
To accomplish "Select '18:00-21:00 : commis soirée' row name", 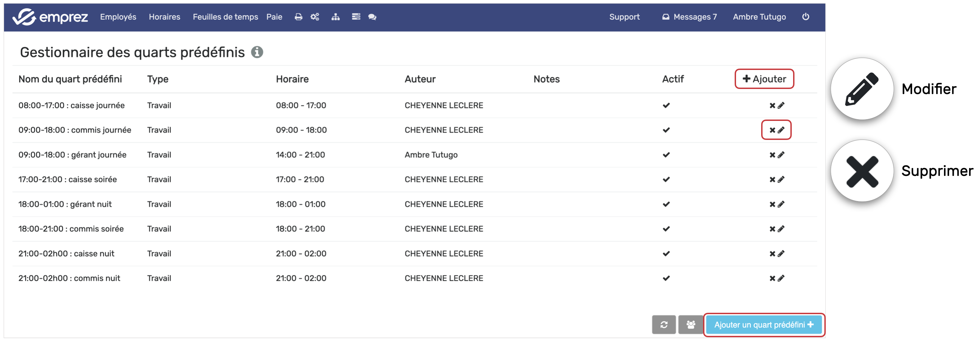I will click(71, 229).
